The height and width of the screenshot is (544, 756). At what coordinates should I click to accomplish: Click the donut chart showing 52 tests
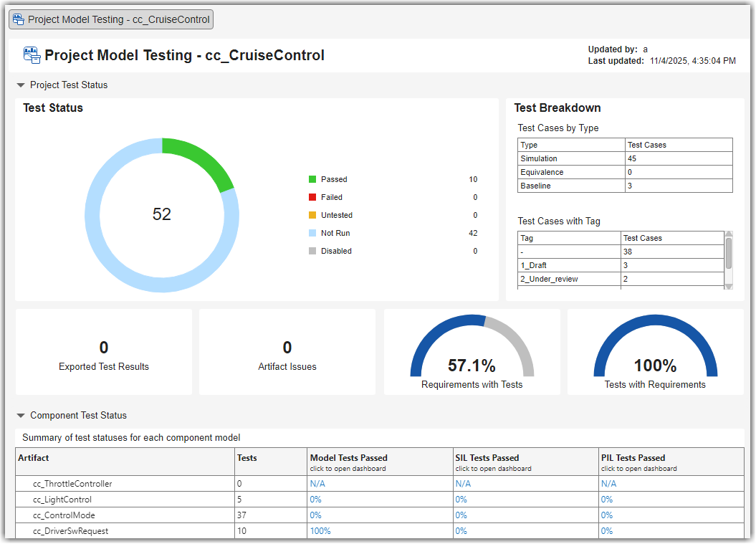(162, 214)
